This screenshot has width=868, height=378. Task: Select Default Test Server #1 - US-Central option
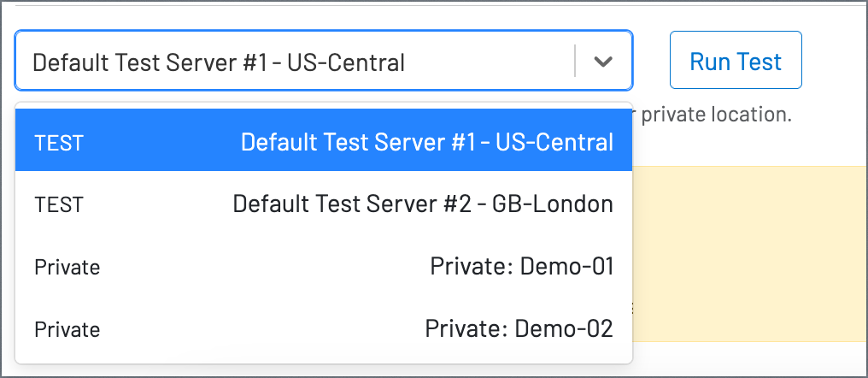[x=324, y=139]
